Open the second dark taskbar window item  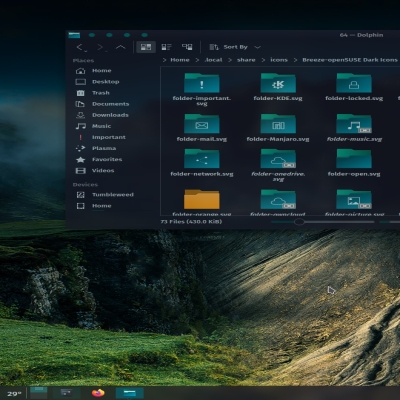pos(66,393)
